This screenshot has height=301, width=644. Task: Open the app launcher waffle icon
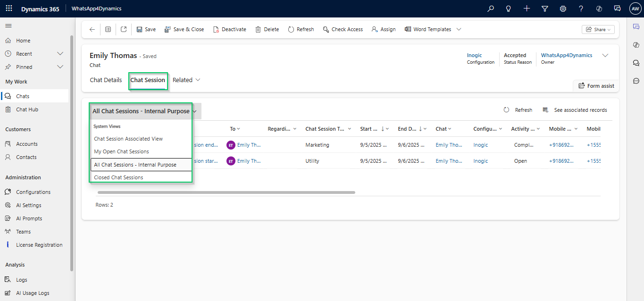pyautogui.click(x=9, y=8)
